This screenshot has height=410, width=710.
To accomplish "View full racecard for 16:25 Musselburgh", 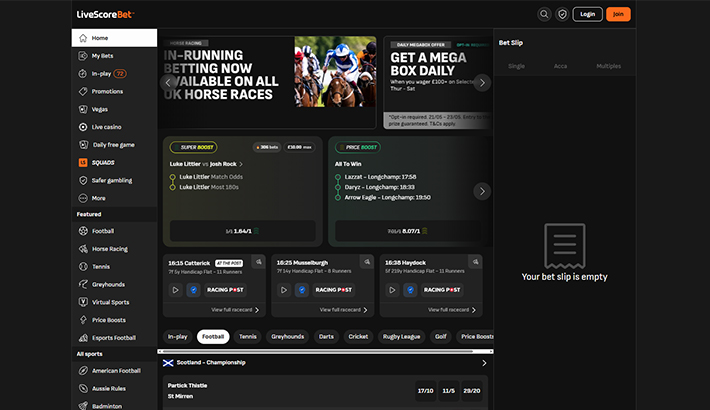I will coord(344,310).
